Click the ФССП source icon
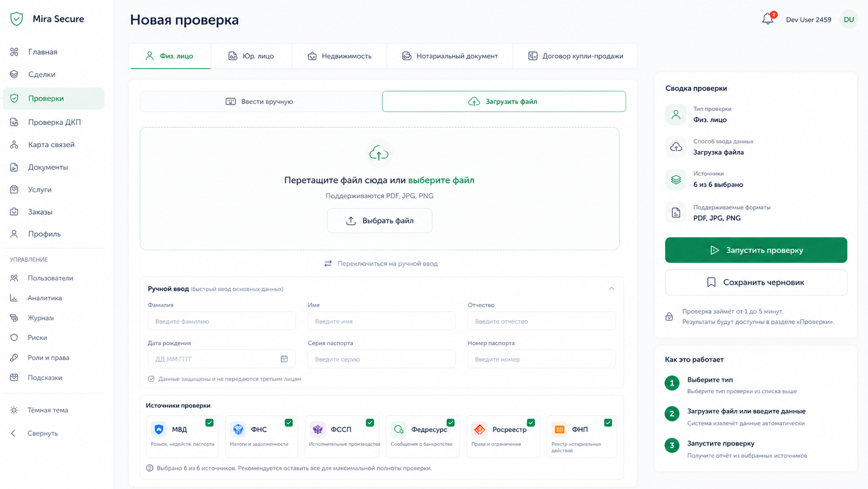868x489 pixels. (x=318, y=429)
